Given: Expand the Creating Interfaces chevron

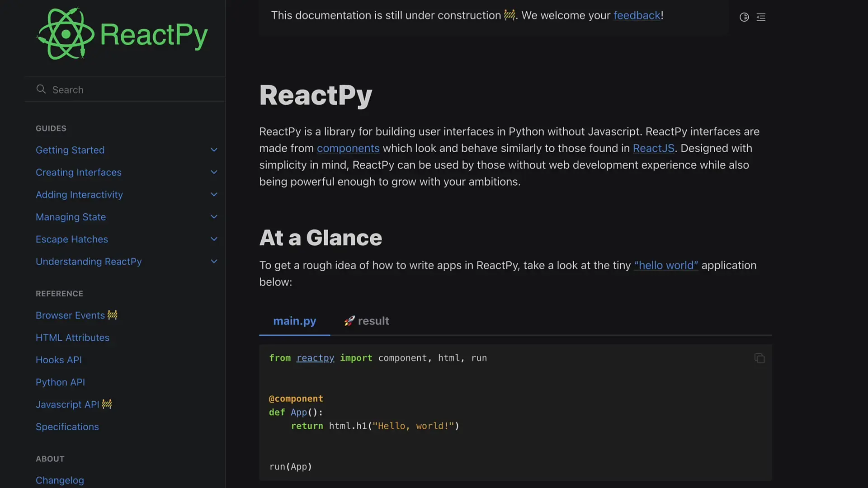Looking at the screenshot, I should [x=214, y=172].
